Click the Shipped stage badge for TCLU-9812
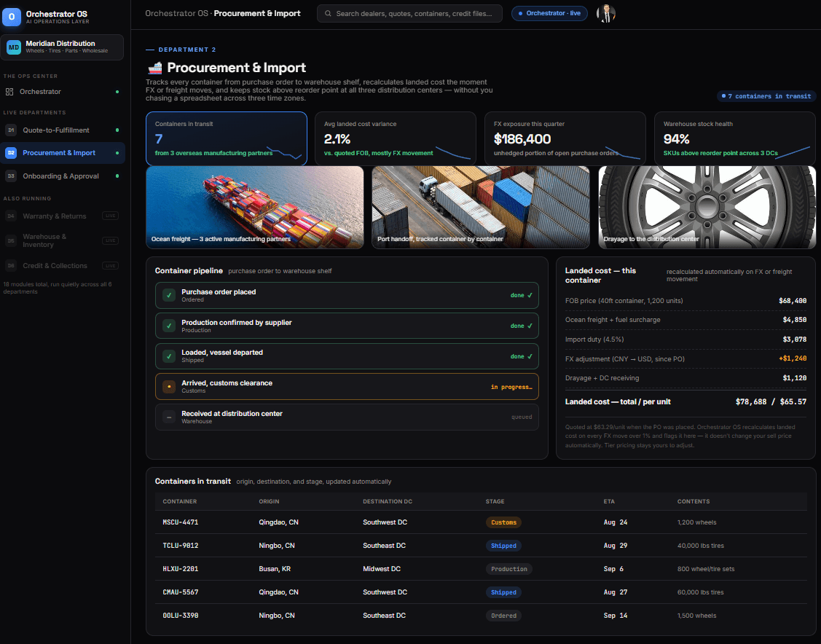Image resolution: width=821 pixels, height=644 pixels. pos(503,546)
